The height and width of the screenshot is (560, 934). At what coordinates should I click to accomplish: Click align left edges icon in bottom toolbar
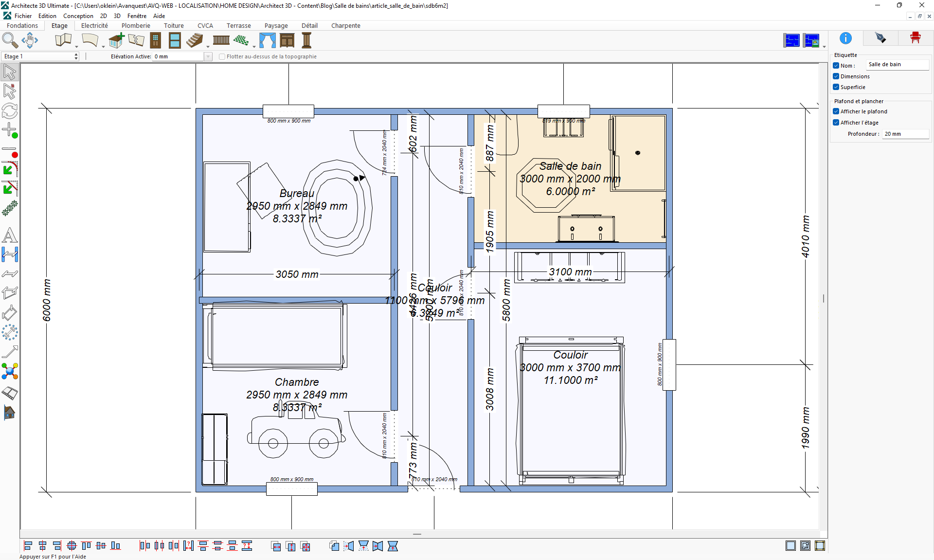(x=28, y=546)
